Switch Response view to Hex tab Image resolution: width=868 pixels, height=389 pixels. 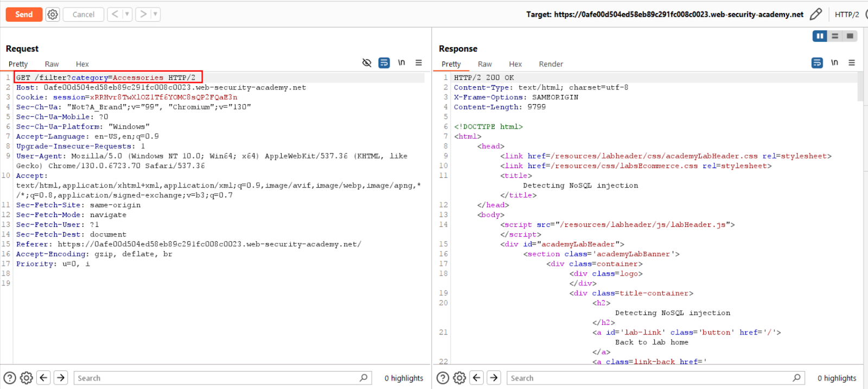[x=515, y=64]
